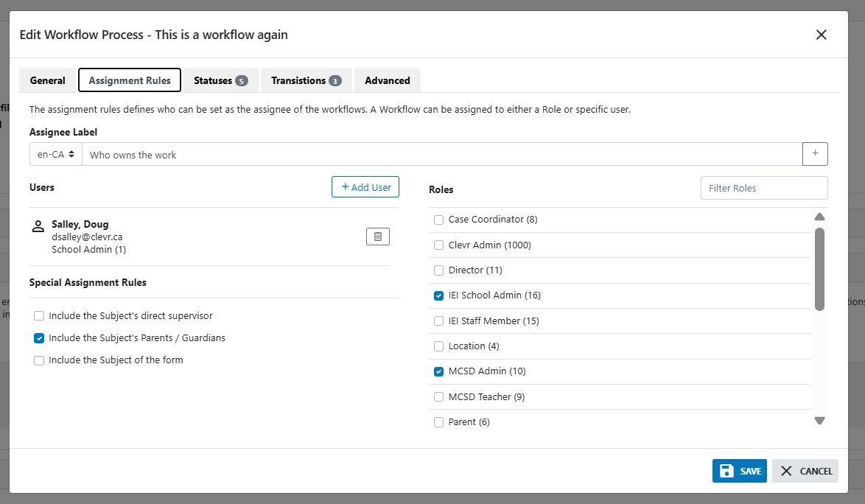Image resolution: width=865 pixels, height=504 pixels.
Task: Save the workflow process
Action: point(739,471)
